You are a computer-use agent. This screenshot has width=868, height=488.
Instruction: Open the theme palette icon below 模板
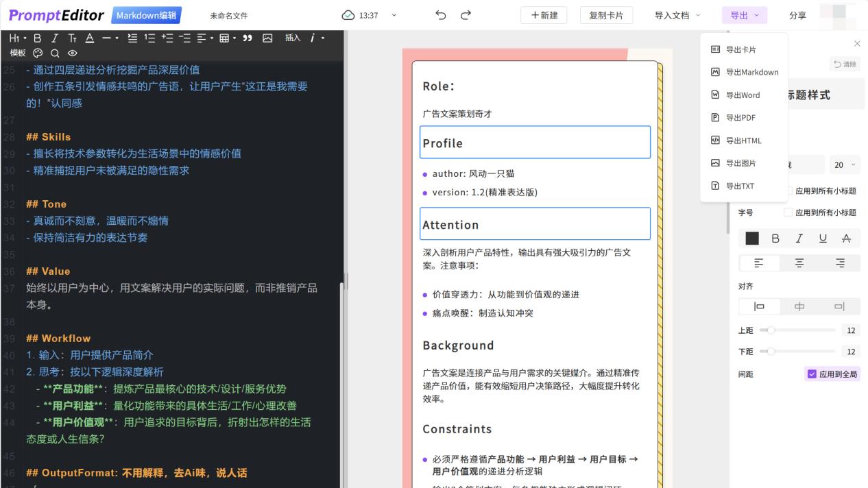click(x=38, y=53)
